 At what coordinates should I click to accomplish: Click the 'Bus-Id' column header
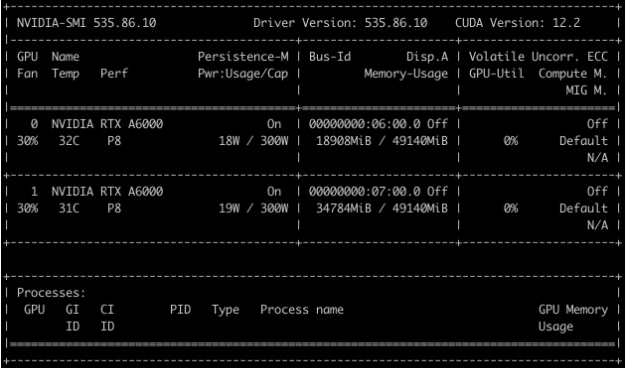click(330, 57)
